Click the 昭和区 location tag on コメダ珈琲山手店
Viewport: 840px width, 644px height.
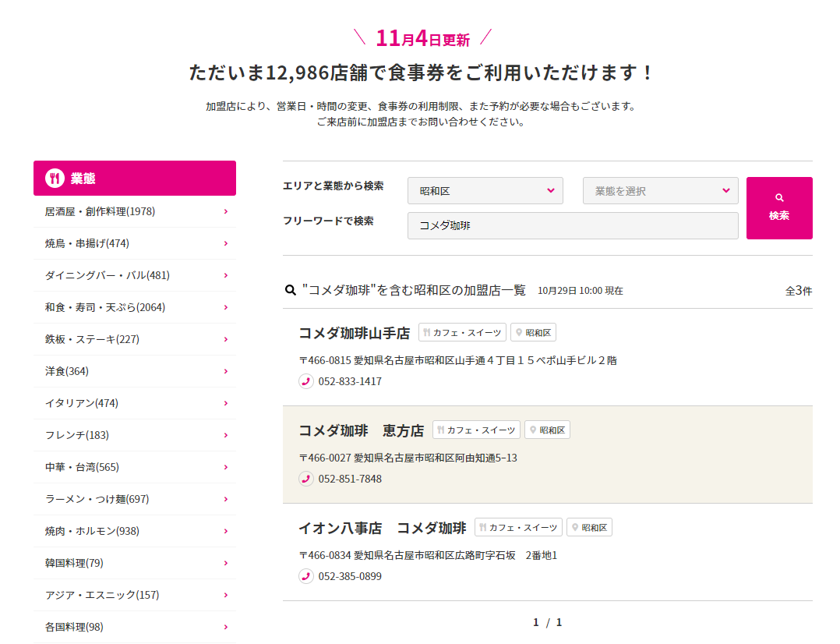coord(533,333)
